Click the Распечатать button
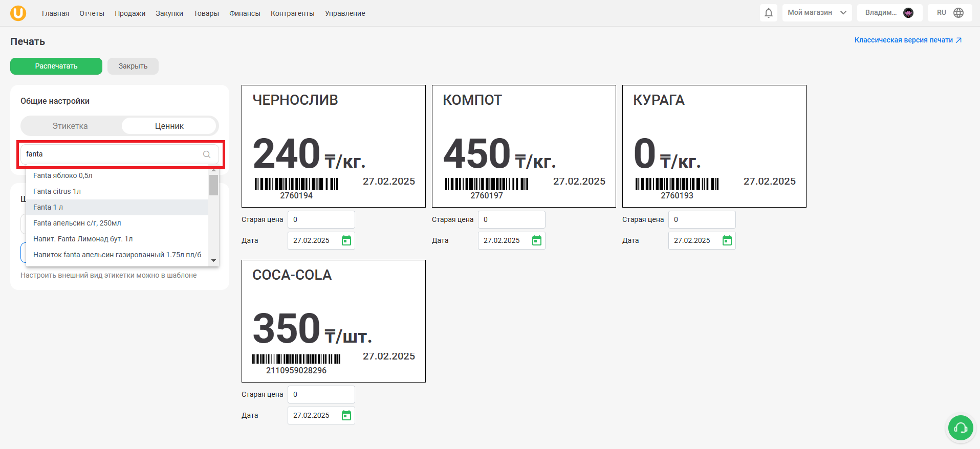The width and height of the screenshot is (980, 449). click(x=56, y=66)
